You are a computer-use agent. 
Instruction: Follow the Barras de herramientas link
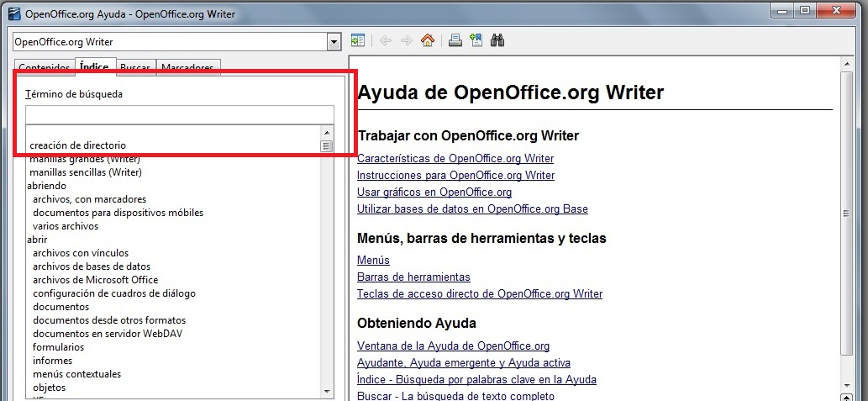tap(413, 277)
